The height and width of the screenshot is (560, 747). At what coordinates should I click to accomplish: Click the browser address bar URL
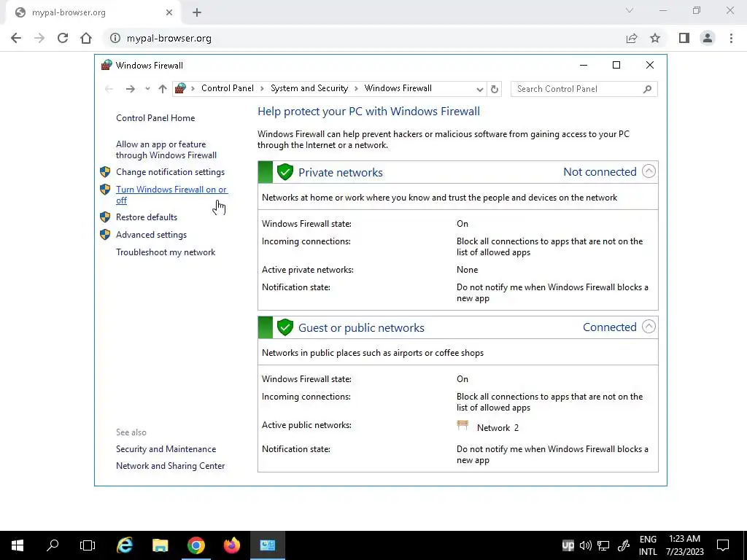pos(169,38)
